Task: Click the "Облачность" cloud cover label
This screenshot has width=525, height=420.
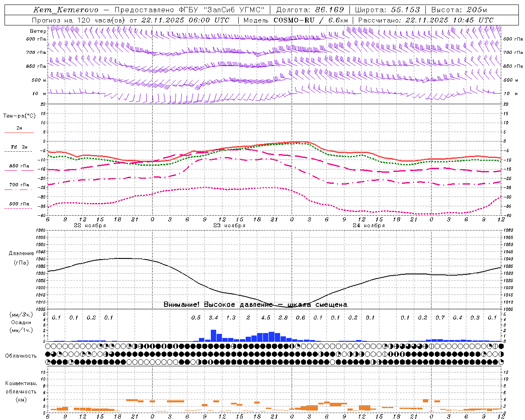Action: [x=21, y=356]
